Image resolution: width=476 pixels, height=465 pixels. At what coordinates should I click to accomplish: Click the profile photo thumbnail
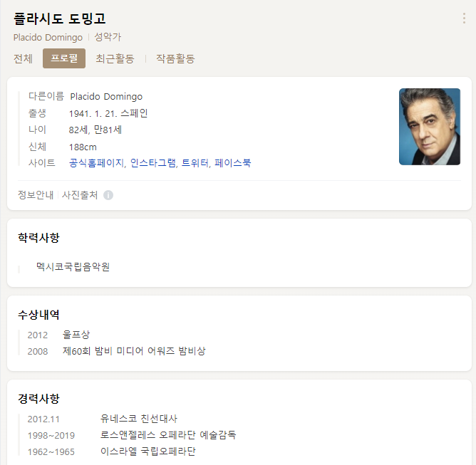pyautogui.click(x=430, y=127)
